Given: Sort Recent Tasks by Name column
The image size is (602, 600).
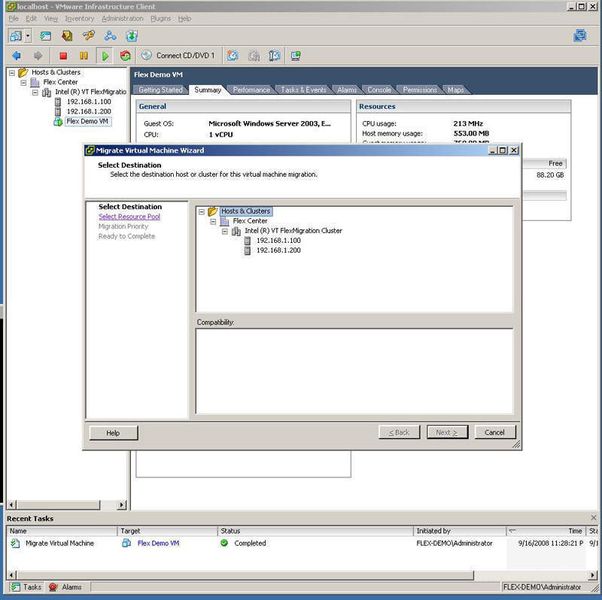Looking at the screenshot, I should click(61, 531).
